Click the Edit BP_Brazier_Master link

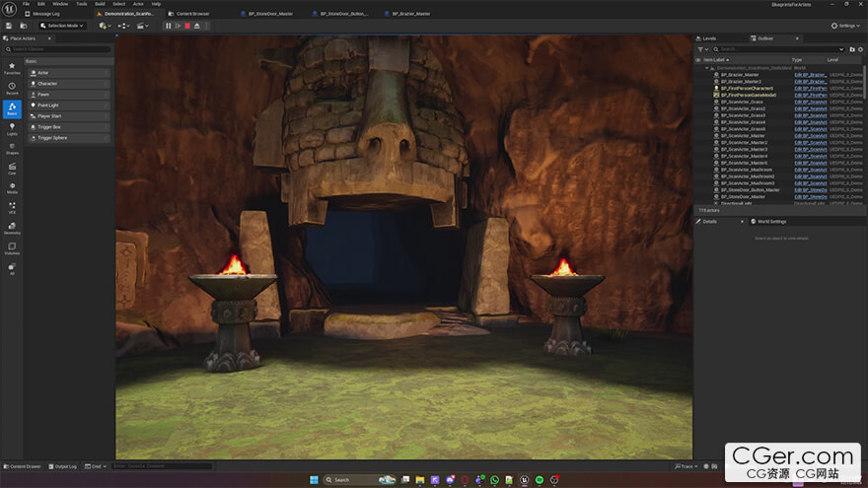[811, 75]
